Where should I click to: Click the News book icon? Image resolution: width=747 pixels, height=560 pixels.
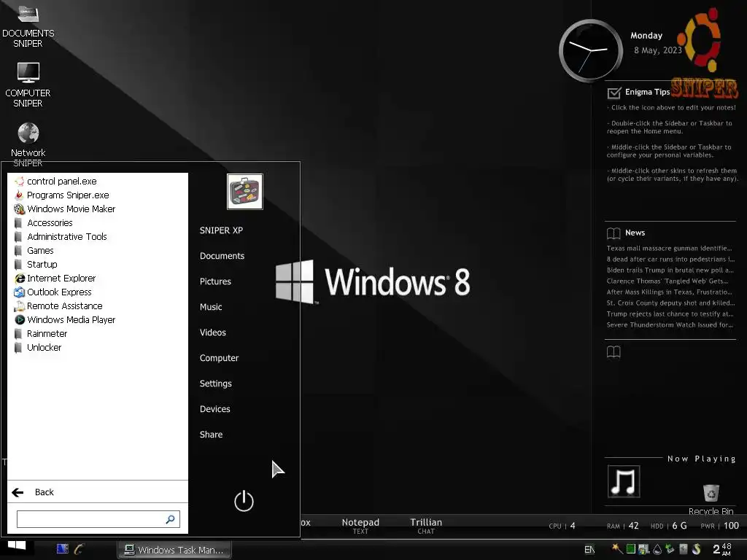click(614, 233)
